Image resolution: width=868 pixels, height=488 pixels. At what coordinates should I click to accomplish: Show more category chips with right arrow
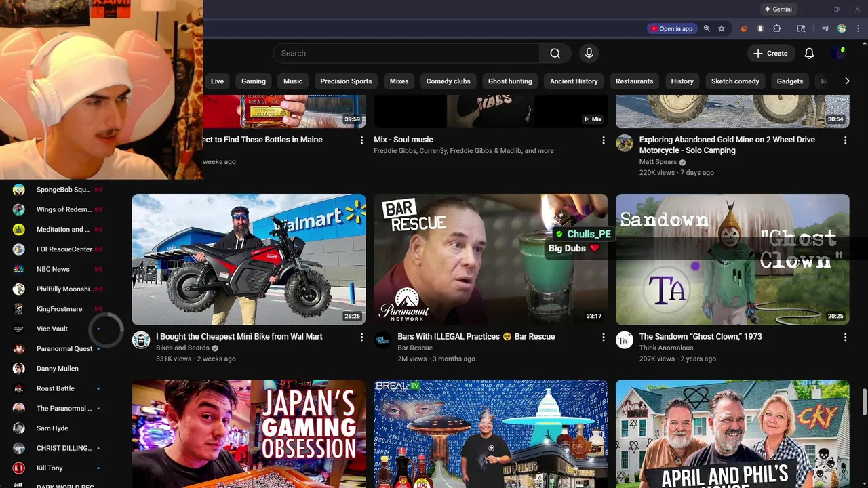pyautogui.click(x=847, y=81)
